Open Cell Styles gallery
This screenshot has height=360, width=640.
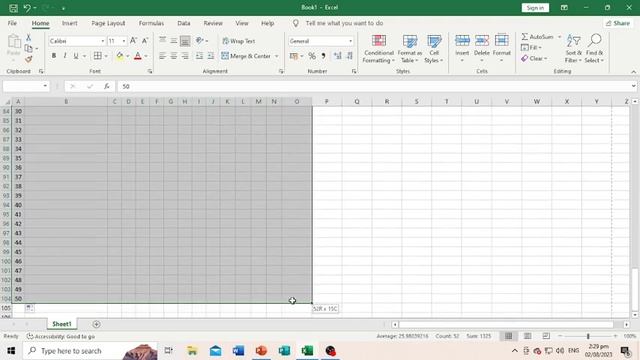pyautogui.click(x=434, y=49)
